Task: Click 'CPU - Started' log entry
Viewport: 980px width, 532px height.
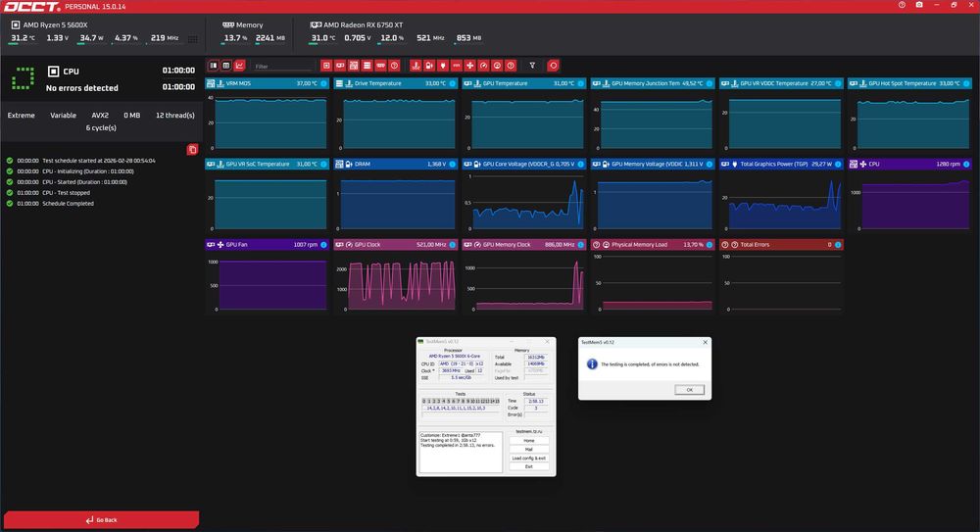Action: click(x=84, y=182)
